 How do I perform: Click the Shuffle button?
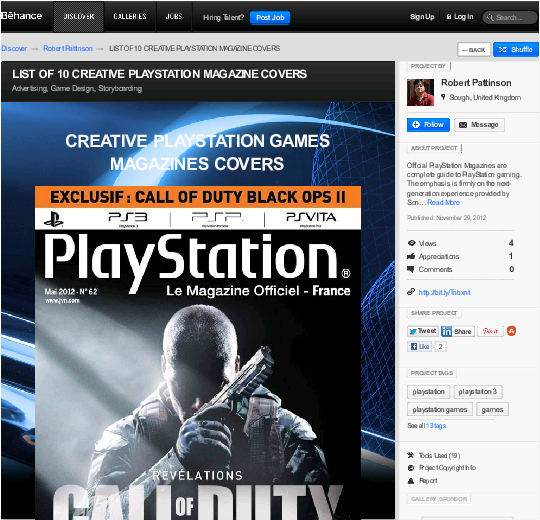[x=516, y=50]
